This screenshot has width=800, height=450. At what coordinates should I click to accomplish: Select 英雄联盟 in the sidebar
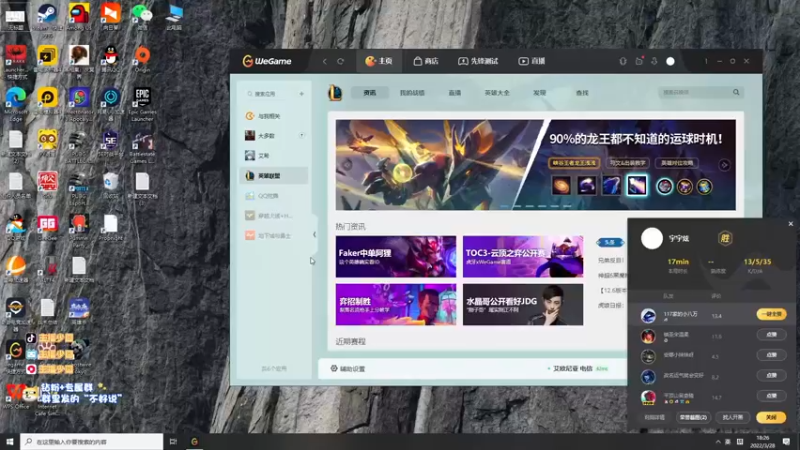pyautogui.click(x=274, y=176)
